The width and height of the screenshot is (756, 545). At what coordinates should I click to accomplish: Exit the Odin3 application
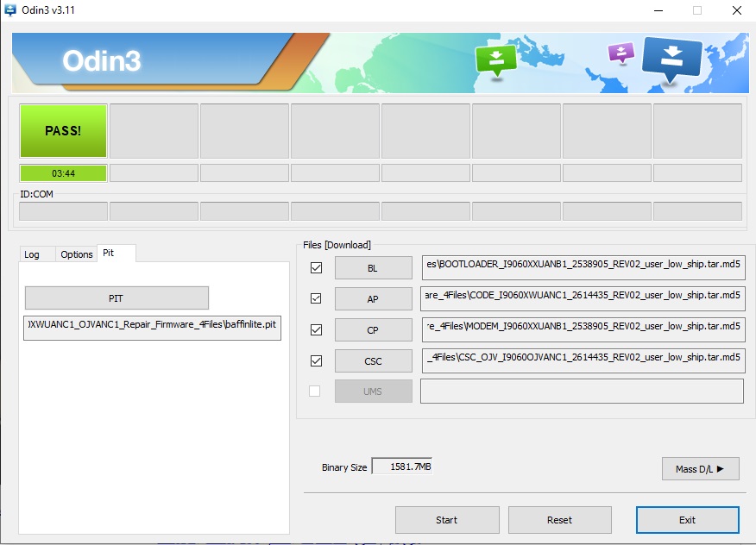point(688,520)
